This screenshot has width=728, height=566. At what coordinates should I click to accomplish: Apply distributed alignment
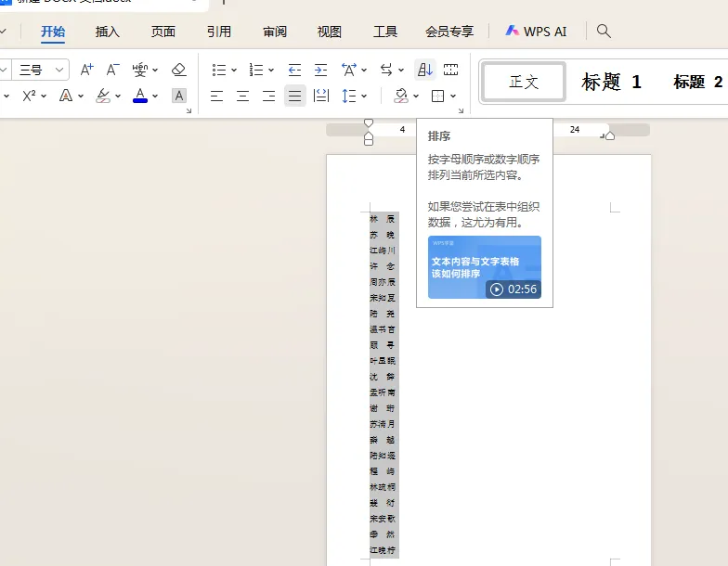[321, 96]
